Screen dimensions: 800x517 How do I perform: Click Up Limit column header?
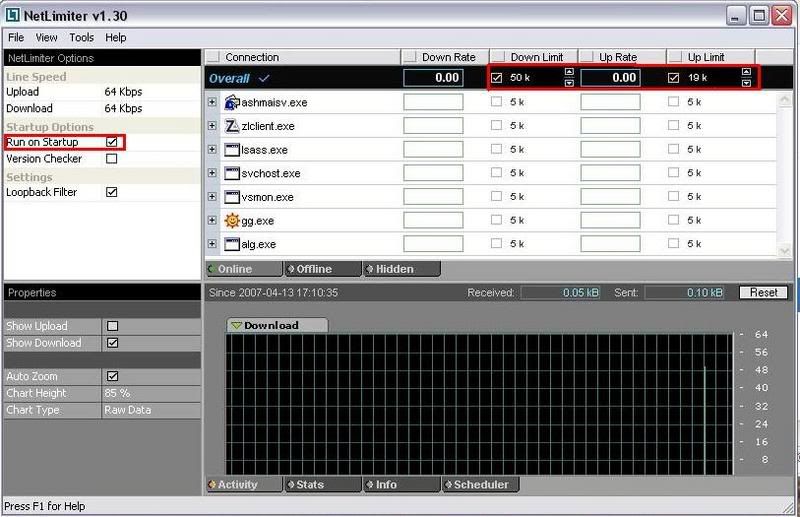click(711, 57)
